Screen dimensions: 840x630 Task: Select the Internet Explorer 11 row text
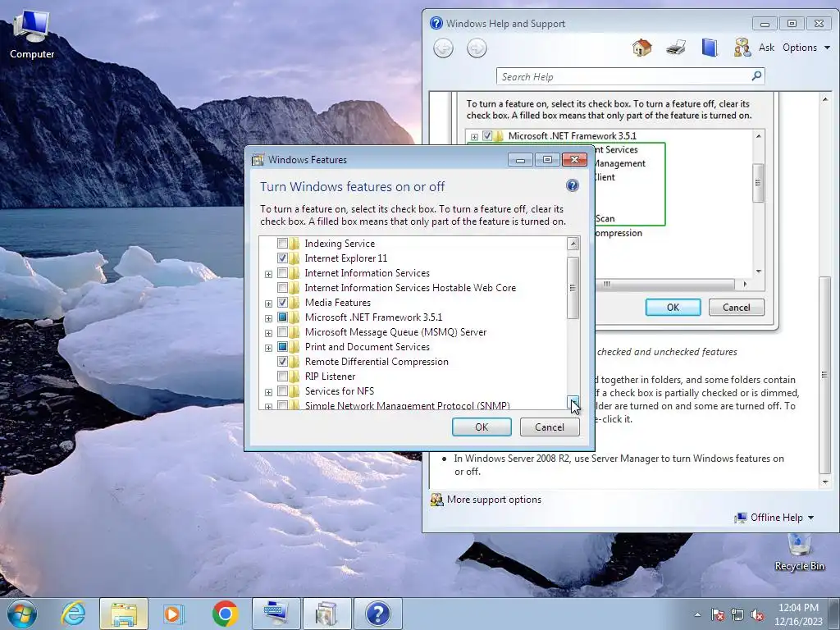[x=345, y=258]
